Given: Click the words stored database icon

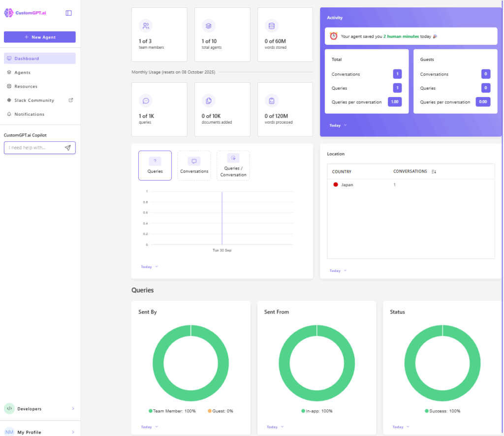Looking at the screenshot, I should (272, 26).
